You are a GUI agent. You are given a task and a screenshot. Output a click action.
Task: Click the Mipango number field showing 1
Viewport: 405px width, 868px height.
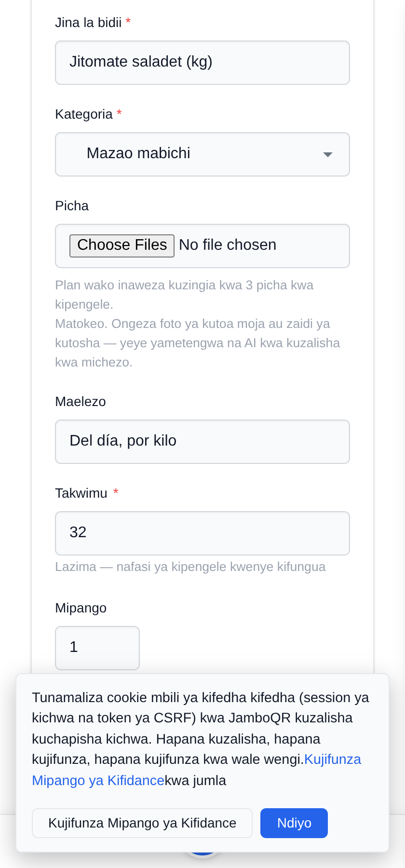click(97, 648)
